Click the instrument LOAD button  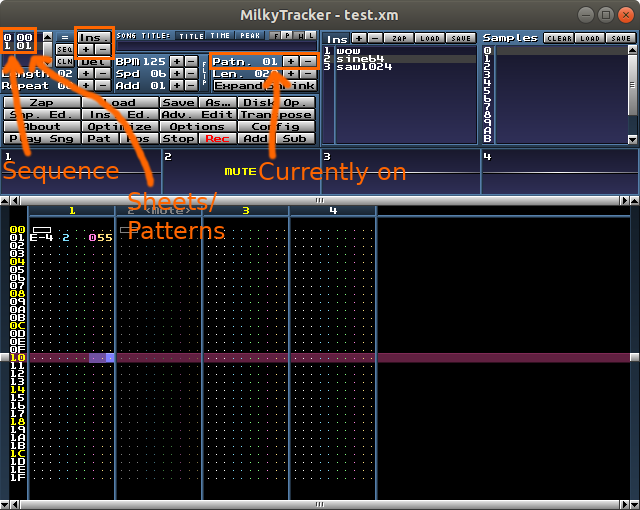(x=429, y=38)
